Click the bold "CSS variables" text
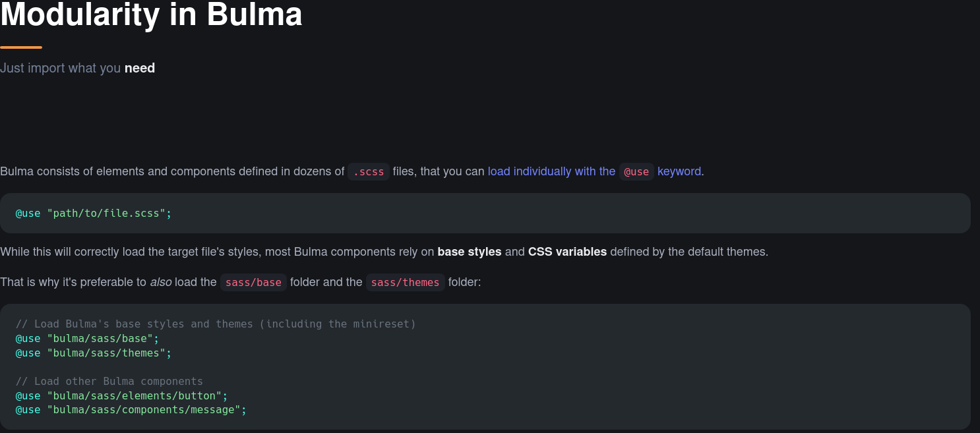Image resolution: width=980 pixels, height=433 pixels. [567, 252]
